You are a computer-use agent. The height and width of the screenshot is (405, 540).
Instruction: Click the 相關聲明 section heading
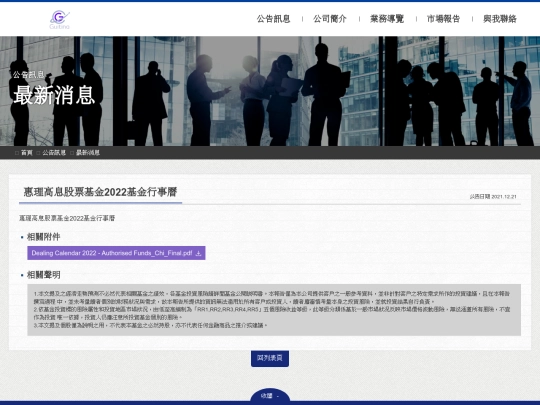(43, 275)
